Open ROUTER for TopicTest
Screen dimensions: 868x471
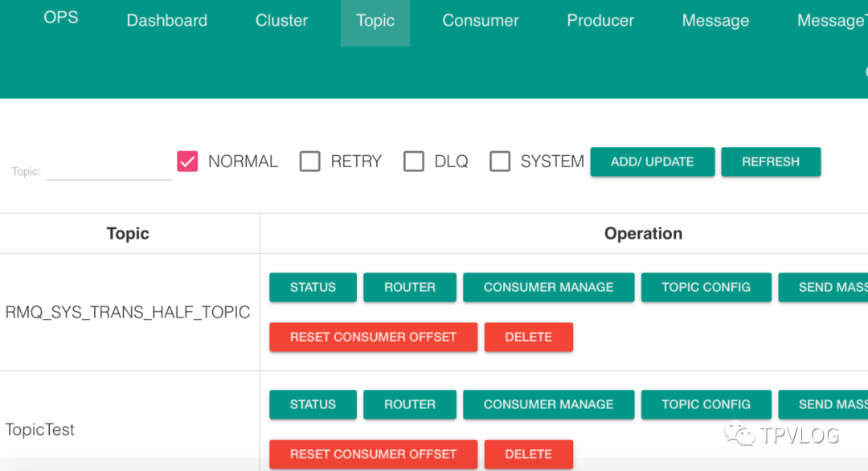(x=410, y=404)
